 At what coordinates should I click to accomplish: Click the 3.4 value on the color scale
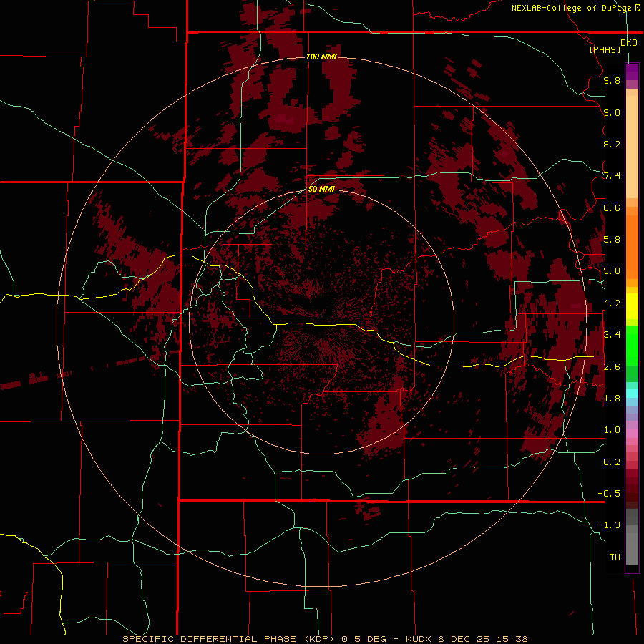tap(612, 335)
